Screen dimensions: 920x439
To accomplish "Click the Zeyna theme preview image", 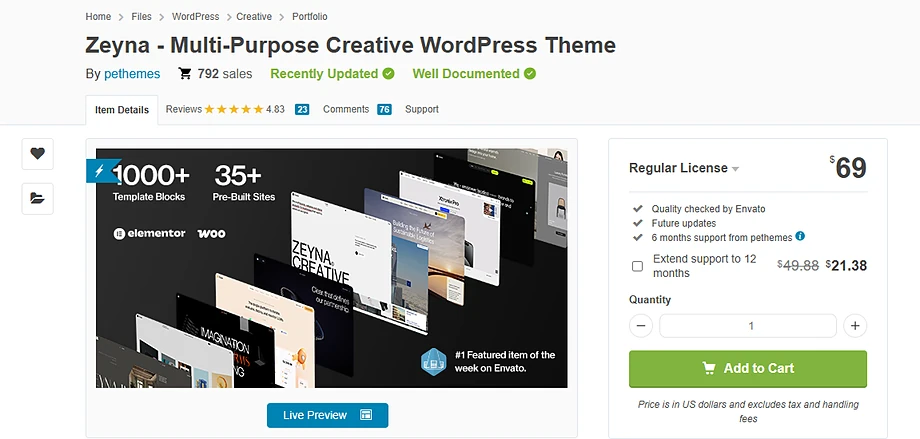I will 332,268.
